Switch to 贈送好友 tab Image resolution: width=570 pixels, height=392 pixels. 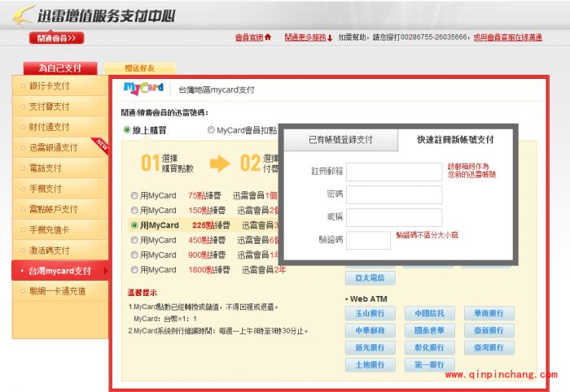pyautogui.click(x=140, y=68)
